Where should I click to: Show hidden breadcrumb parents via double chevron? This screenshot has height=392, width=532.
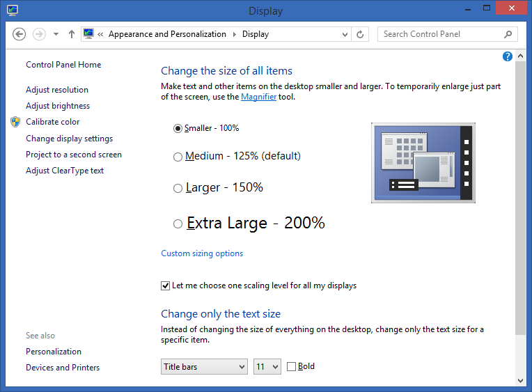point(100,34)
